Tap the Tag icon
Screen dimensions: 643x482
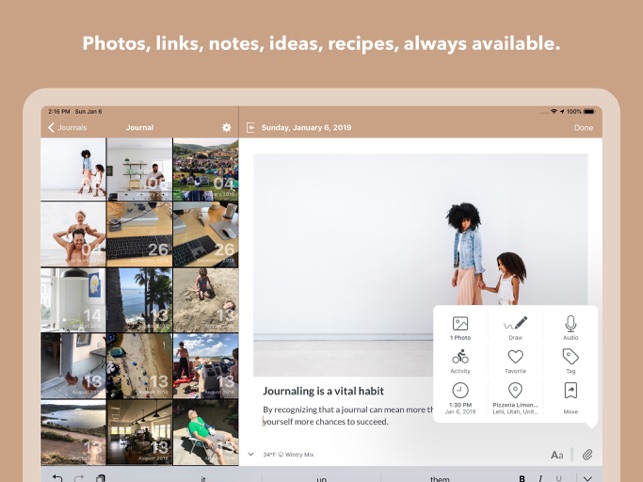[570, 357]
